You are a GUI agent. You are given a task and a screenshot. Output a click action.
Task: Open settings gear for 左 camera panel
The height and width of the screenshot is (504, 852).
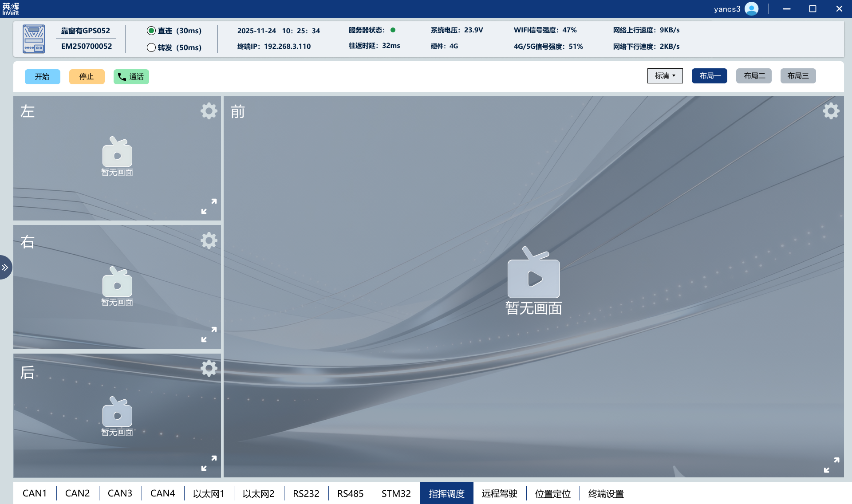pyautogui.click(x=209, y=111)
